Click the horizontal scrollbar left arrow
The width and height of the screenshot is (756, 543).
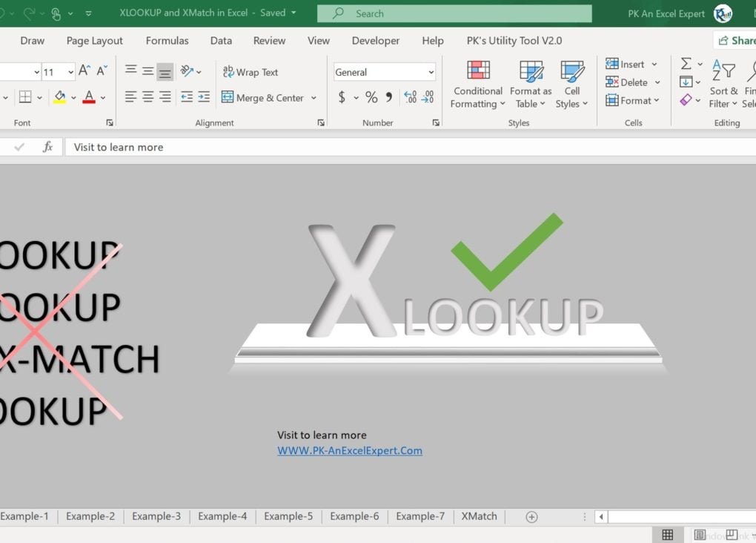point(601,517)
